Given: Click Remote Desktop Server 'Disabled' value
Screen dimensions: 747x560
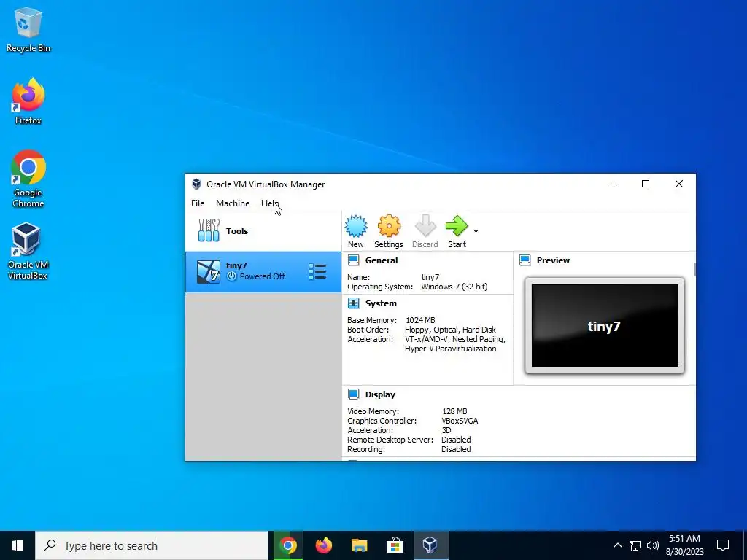Looking at the screenshot, I should click(x=456, y=440).
